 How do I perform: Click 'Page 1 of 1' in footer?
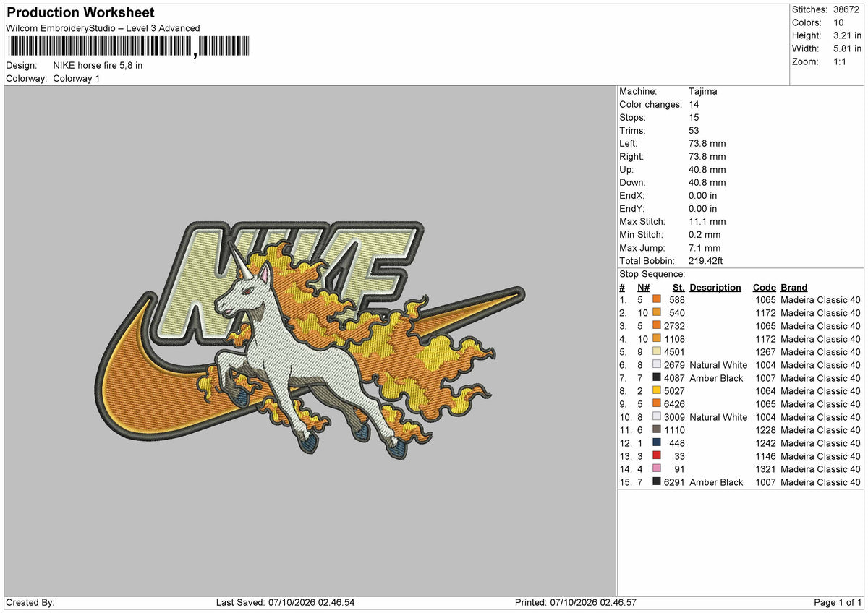click(x=838, y=603)
